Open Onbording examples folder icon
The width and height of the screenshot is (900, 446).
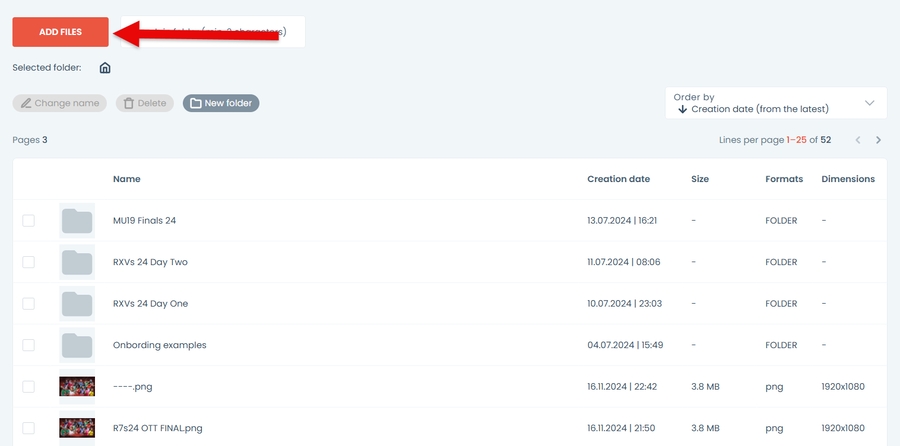click(77, 345)
